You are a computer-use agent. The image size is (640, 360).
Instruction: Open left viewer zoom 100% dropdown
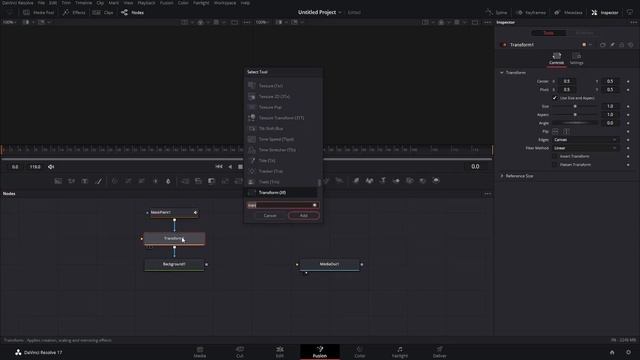click(x=9, y=22)
